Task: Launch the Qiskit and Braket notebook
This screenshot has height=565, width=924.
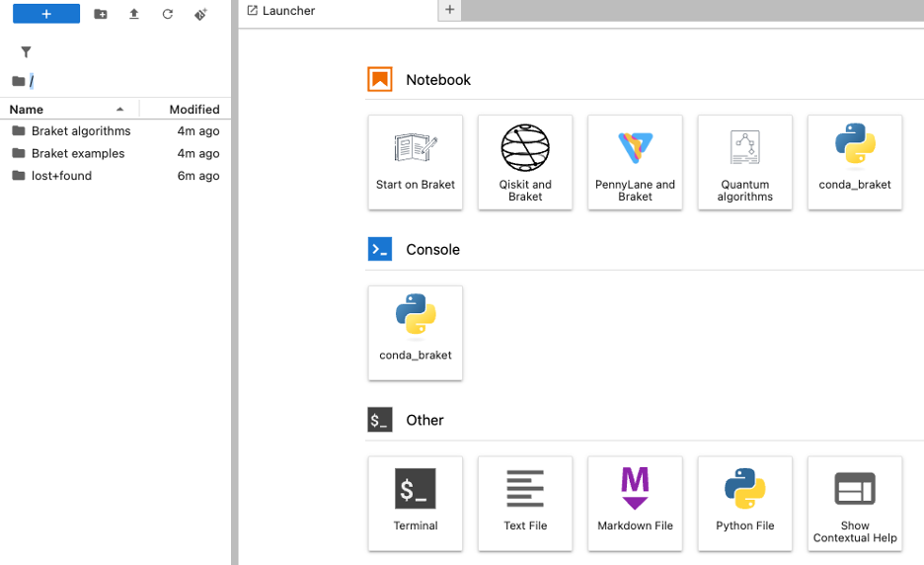Action: [525, 162]
